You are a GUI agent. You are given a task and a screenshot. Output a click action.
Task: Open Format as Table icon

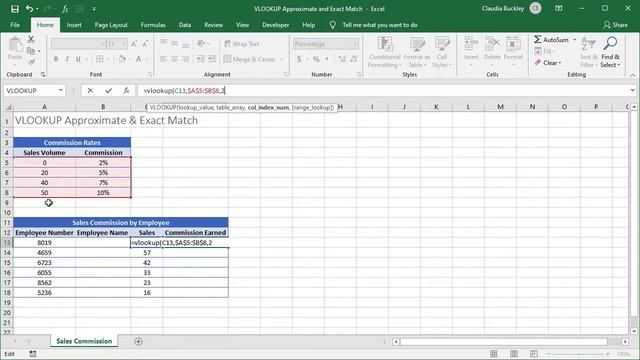click(x=417, y=44)
